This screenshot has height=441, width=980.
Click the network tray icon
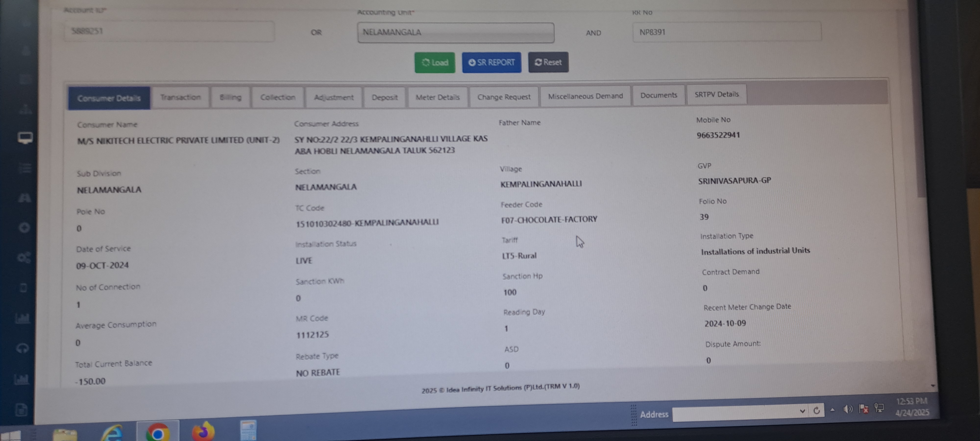coord(879,408)
